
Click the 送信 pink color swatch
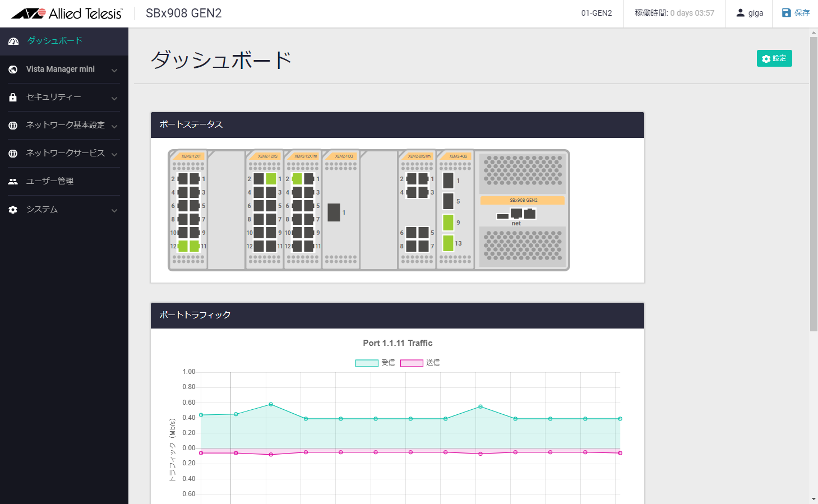[412, 363]
